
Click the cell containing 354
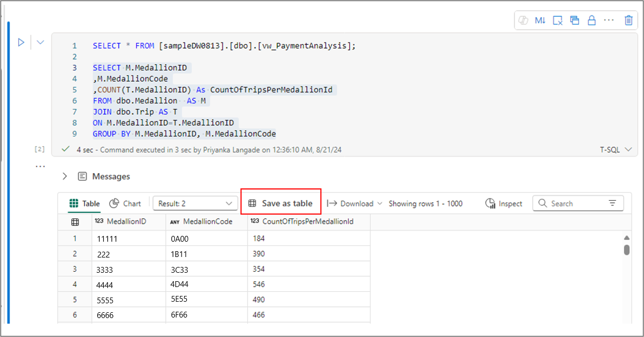309,269
